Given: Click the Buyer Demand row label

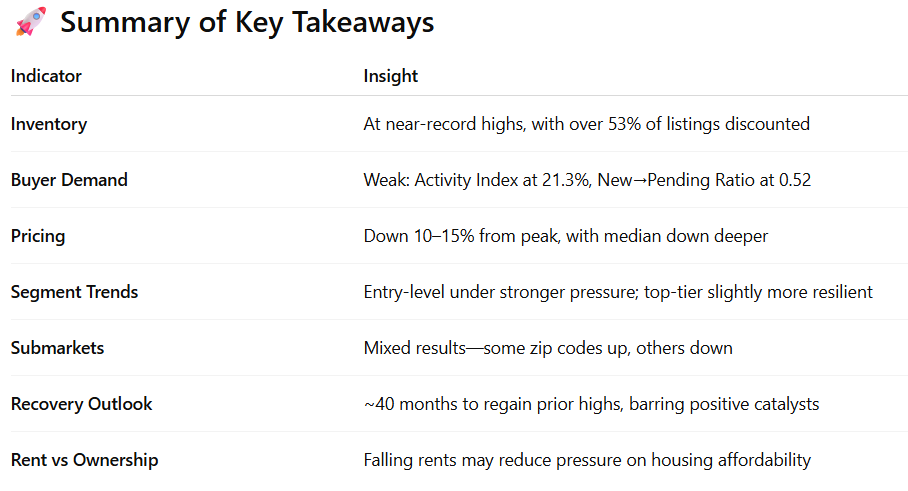Looking at the screenshot, I should coord(69,180).
